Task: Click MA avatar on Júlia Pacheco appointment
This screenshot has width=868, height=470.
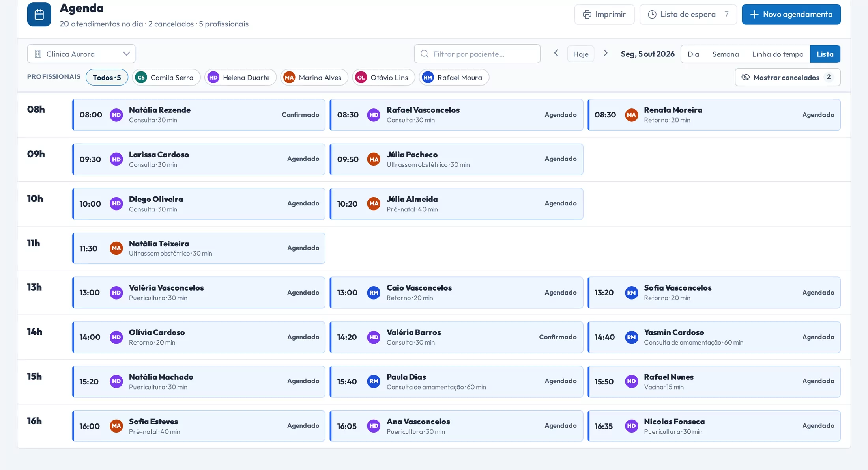Action: click(x=374, y=159)
